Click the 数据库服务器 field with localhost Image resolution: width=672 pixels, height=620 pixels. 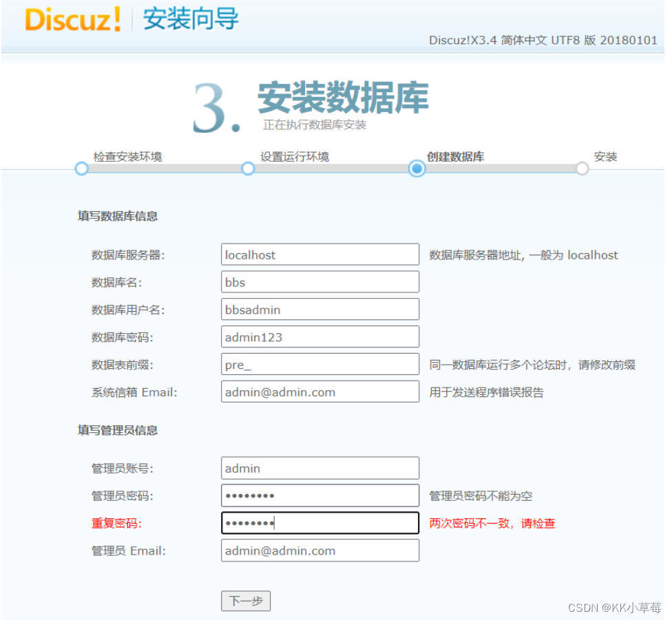coord(320,255)
